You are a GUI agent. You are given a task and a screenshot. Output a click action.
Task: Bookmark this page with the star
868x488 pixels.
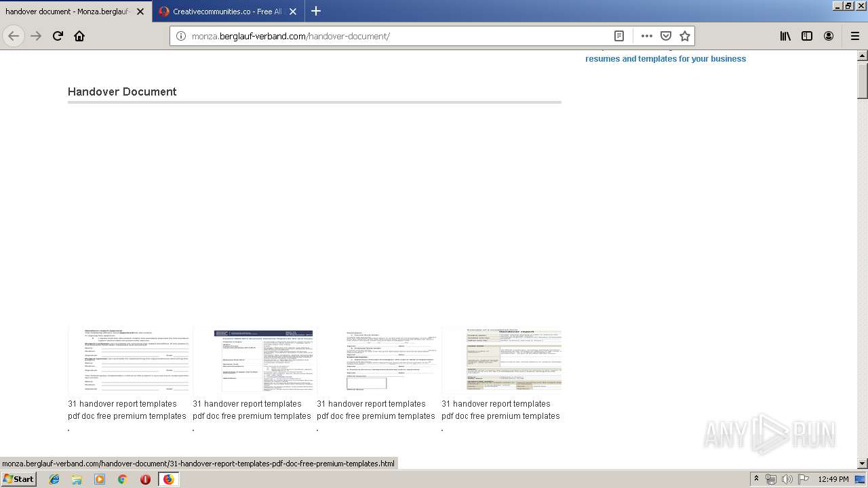[685, 36]
